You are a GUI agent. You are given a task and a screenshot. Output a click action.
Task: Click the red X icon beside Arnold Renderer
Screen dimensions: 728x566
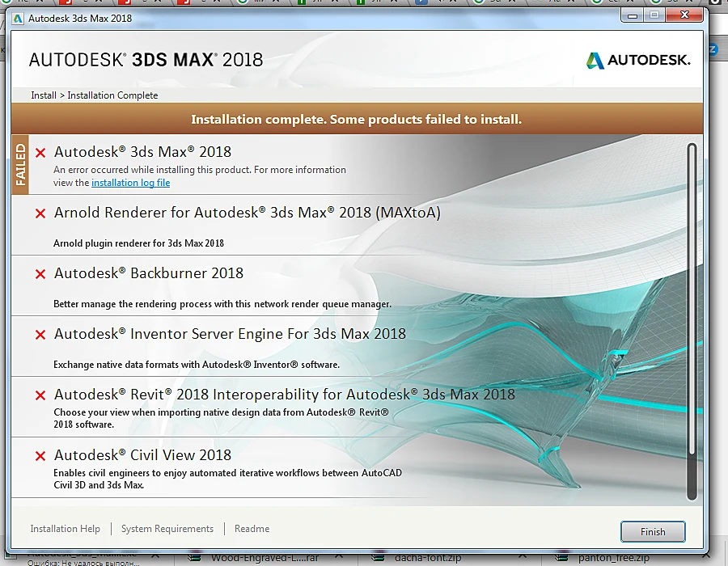click(40, 213)
